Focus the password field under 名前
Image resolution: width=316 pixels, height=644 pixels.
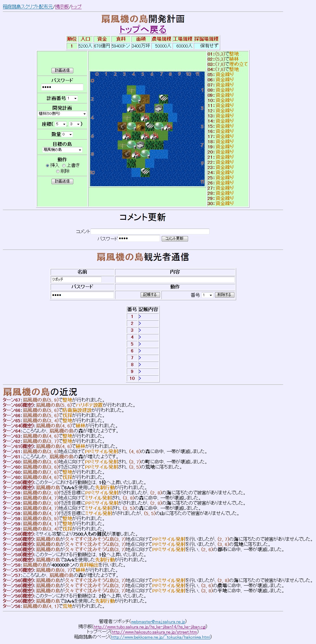tap(82, 295)
